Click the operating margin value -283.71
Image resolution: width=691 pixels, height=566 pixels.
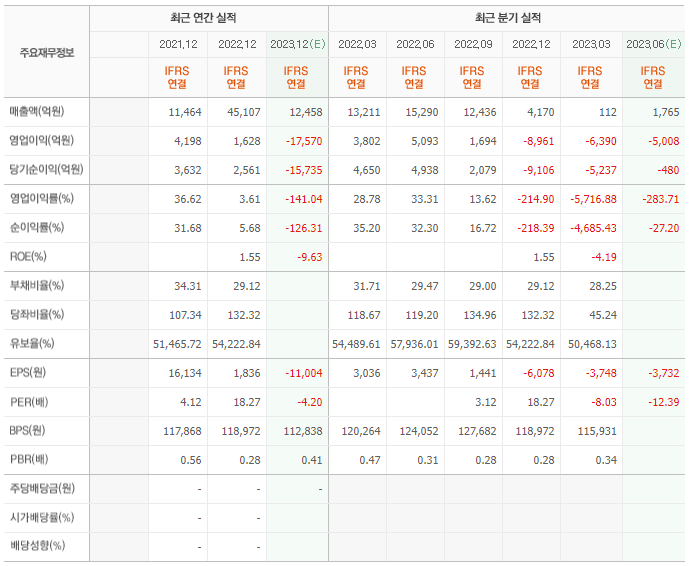(x=661, y=200)
